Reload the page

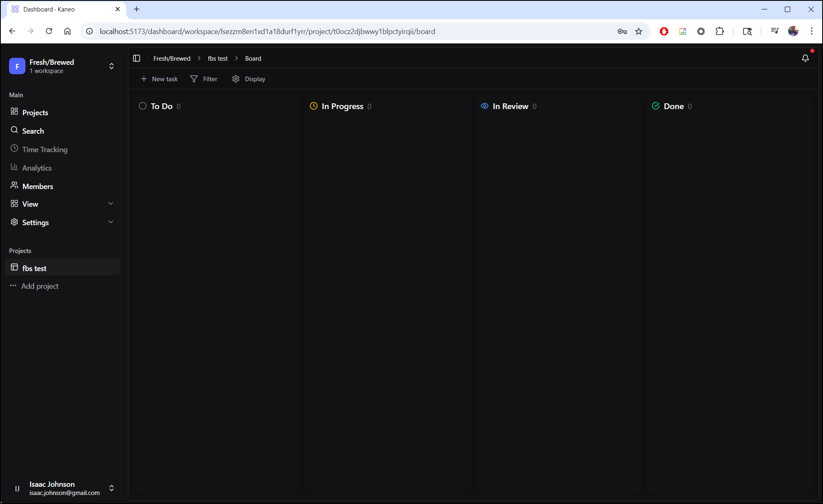pos(49,31)
